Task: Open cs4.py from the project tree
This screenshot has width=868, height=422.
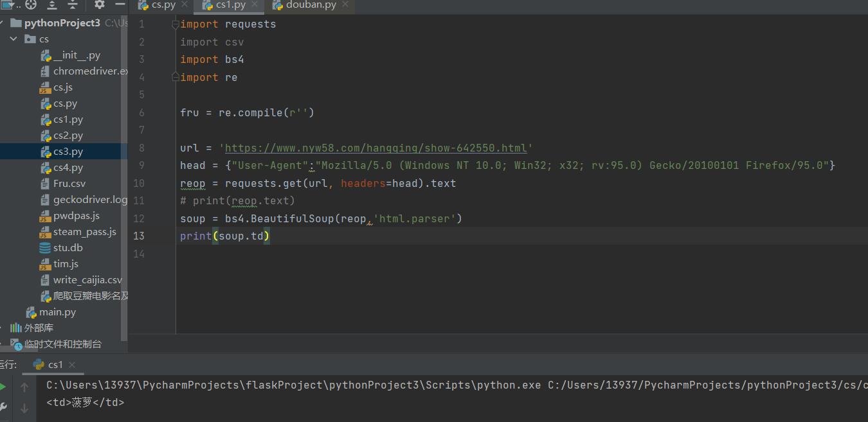Action: click(68, 168)
